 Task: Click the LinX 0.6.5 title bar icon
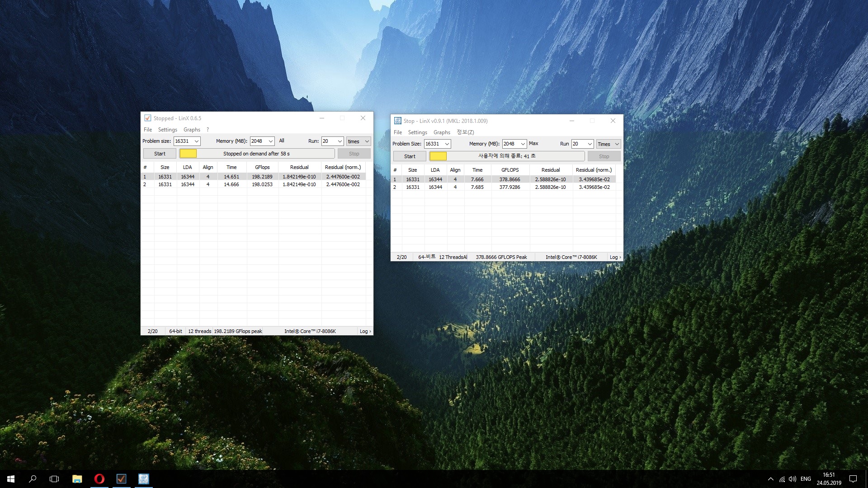[147, 118]
